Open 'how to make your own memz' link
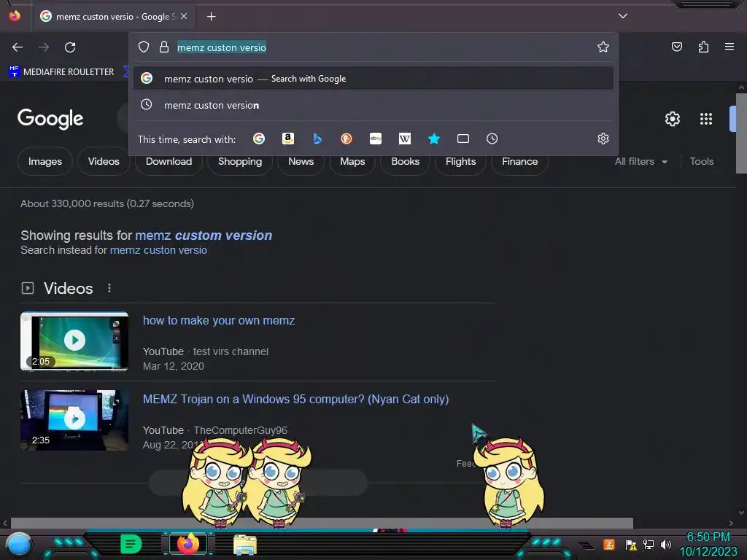This screenshot has width=747, height=560. click(x=219, y=321)
